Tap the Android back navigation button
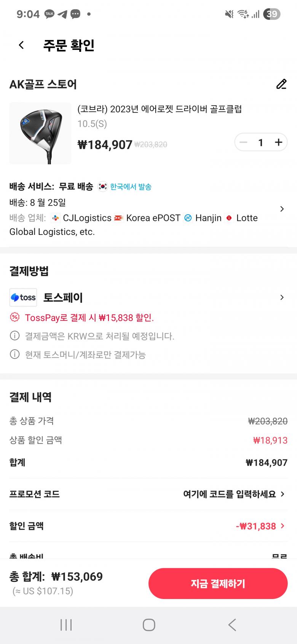 pyautogui.click(x=232, y=625)
